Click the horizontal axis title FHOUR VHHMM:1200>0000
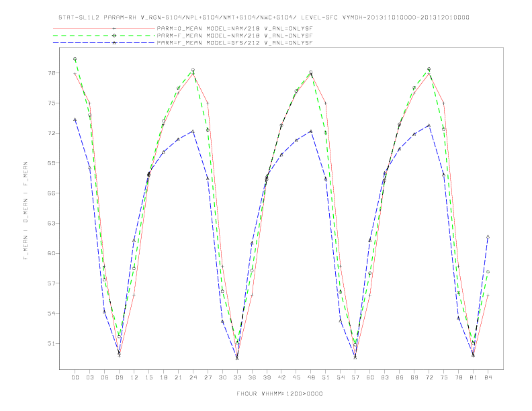This screenshot has width=532, height=411. tap(279, 394)
